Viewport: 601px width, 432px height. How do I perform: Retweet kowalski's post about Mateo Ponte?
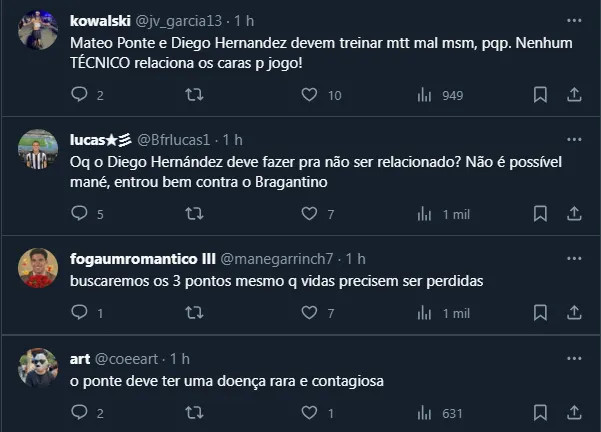(x=195, y=95)
